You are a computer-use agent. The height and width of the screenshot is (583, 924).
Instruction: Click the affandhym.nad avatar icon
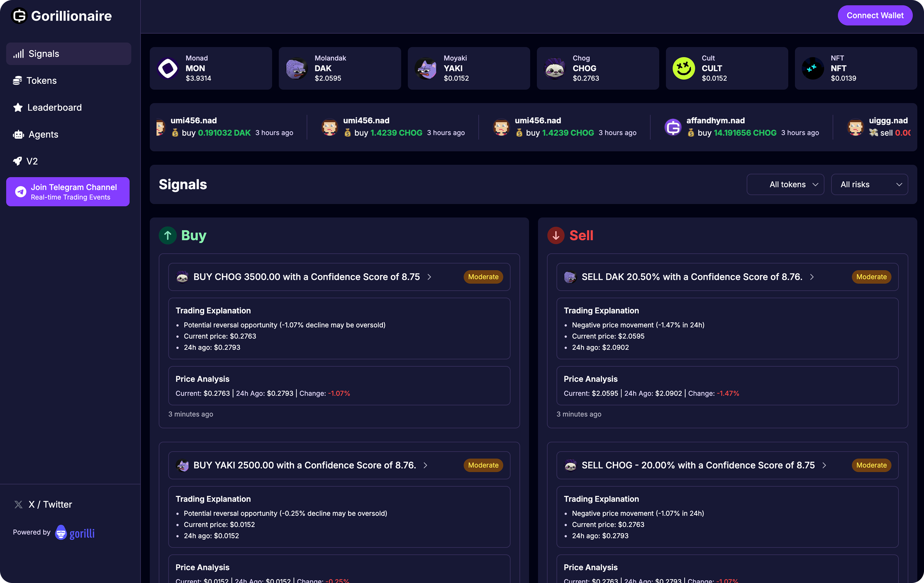pos(673,127)
